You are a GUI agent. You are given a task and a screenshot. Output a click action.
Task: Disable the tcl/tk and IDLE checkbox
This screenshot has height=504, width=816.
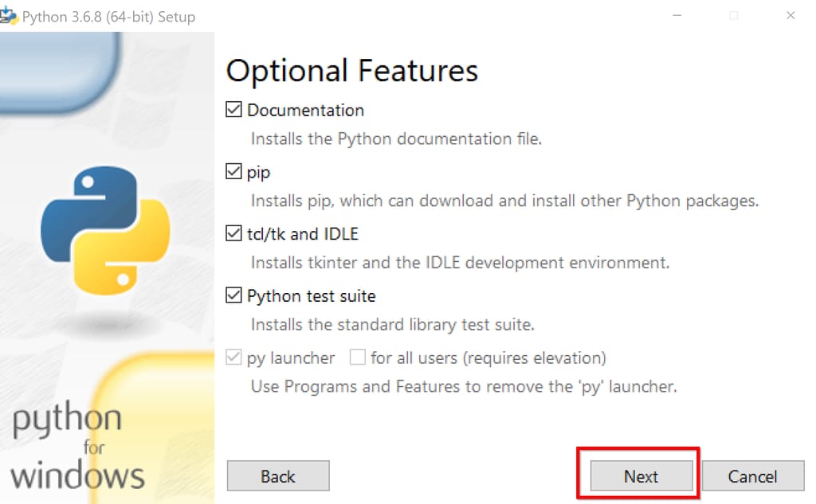pyautogui.click(x=234, y=234)
